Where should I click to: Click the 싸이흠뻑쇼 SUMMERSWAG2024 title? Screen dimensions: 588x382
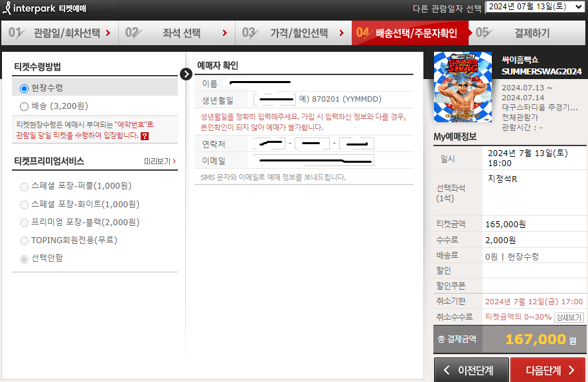pos(542,66)
